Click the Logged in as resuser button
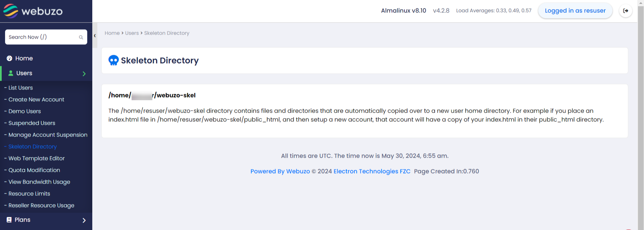 pyautogui.click(x=575, y=11)
